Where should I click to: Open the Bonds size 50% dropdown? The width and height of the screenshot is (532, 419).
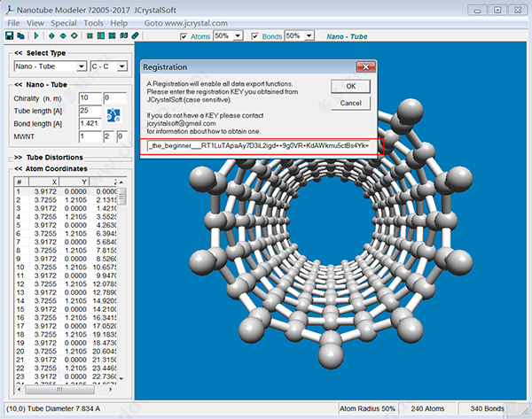pos(309,35)
